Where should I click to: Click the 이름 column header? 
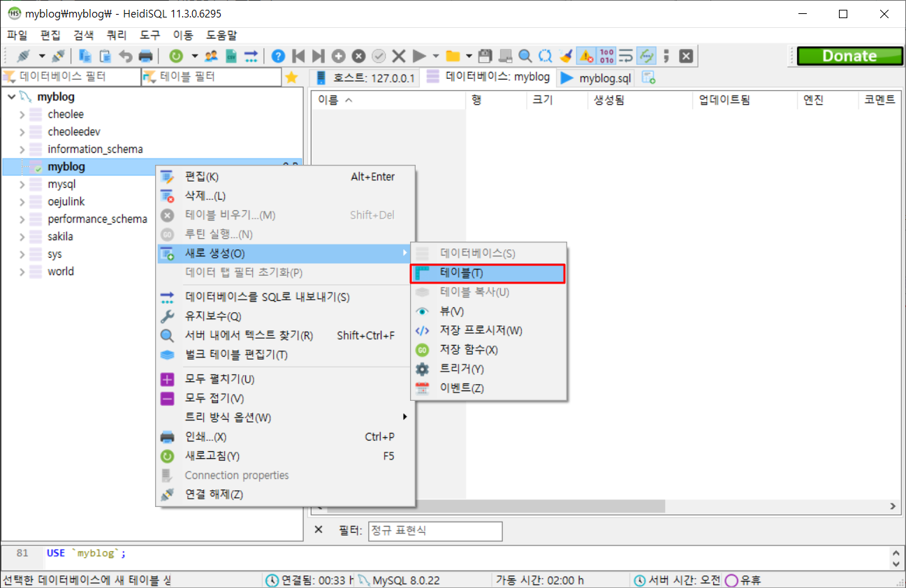pyautogui.click(x=335, y=101)
